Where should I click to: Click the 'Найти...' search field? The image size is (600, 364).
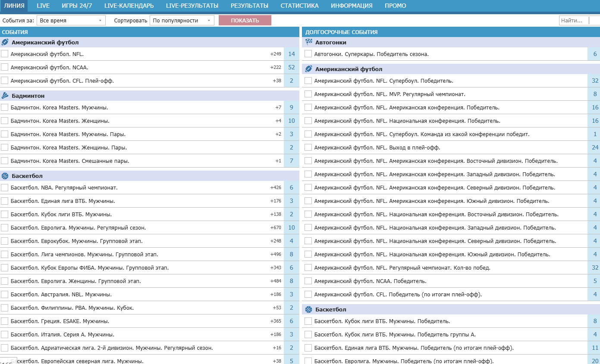tap(574, 20)
